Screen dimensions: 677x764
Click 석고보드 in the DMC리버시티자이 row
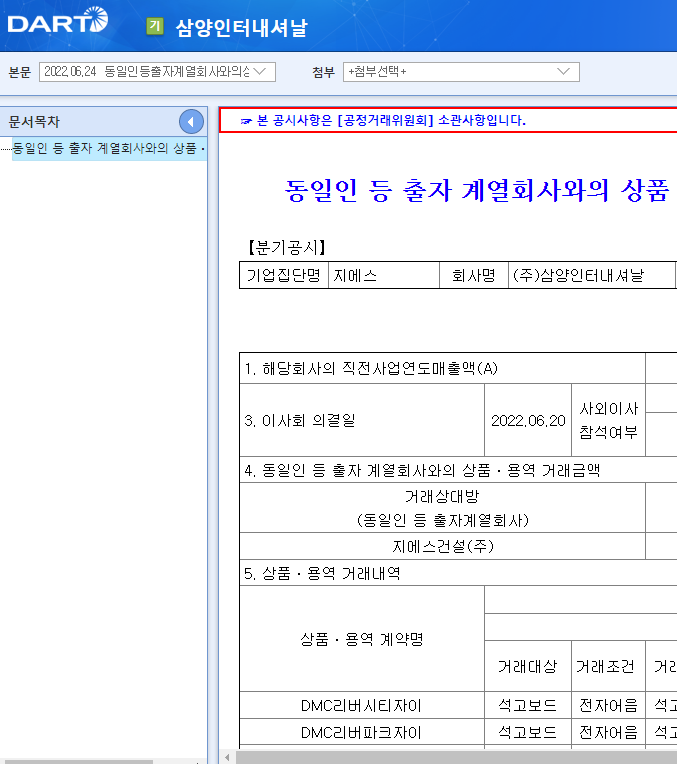point(528,705)
